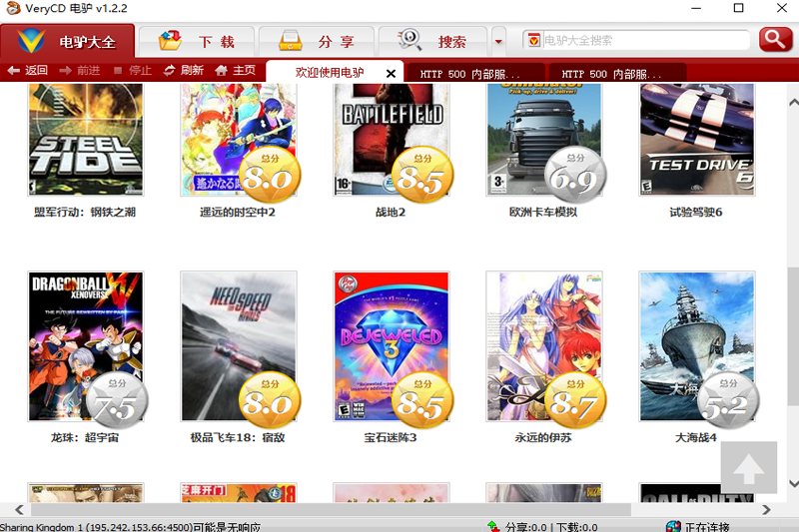This screenshot has height=532, width=799.
Task: Open Dragonball Xenoverse cover image
Action: 86,346
